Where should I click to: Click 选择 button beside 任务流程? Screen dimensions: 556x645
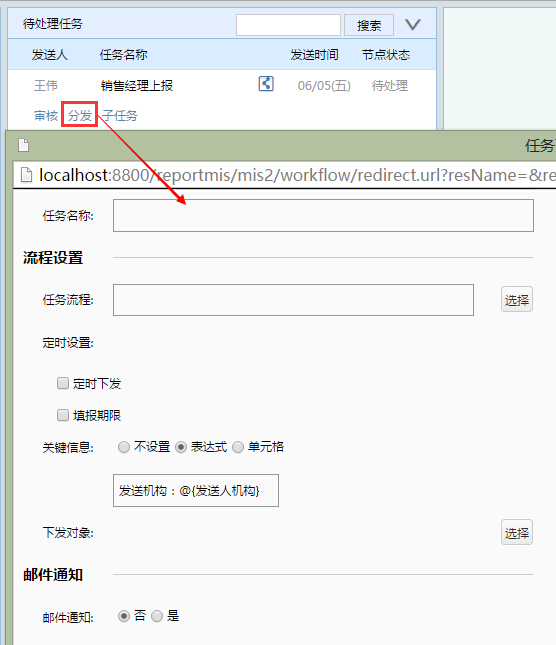[x=517, y=299]
